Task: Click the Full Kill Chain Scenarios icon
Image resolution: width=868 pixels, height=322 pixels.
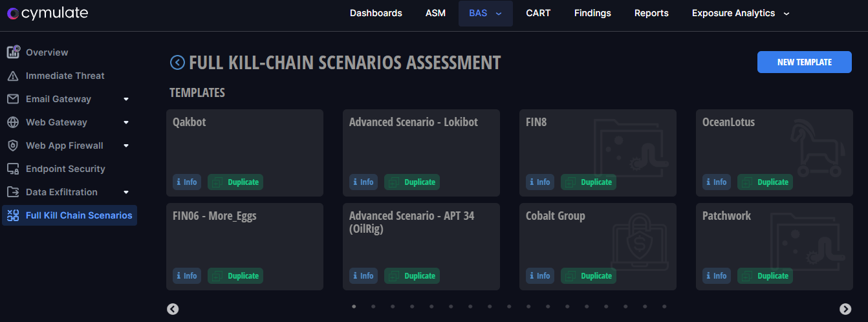Action: click(13, 216)
